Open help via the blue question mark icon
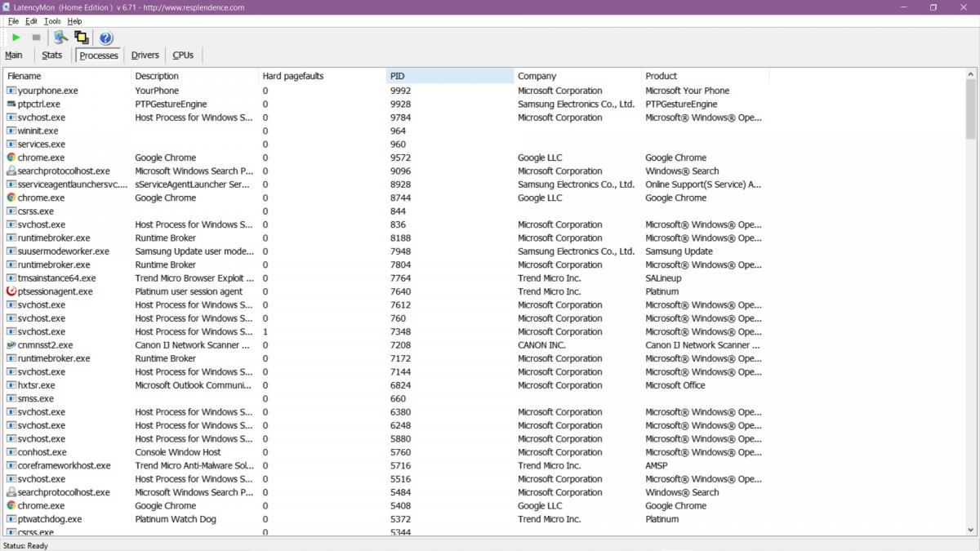Viewport: 980px width, 551px height. tap(105, 38)
